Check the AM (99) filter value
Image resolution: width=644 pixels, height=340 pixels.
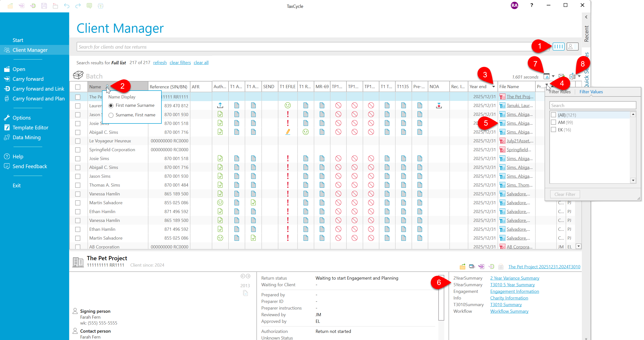554,122
